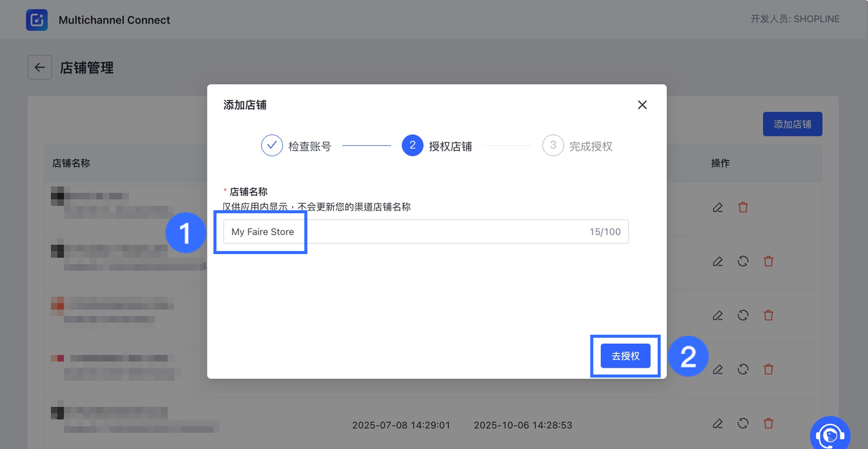Click the timestamp 2025-10-06 14:28:53
868x449 pixels.
[x=523, y=425]
